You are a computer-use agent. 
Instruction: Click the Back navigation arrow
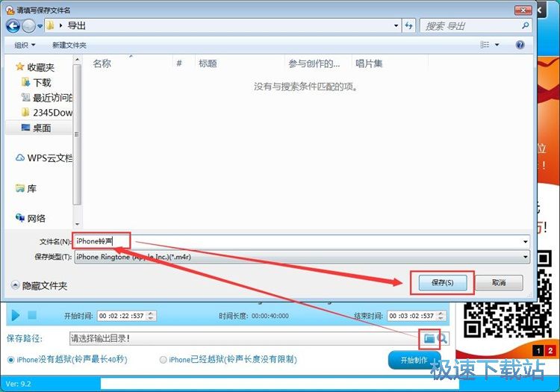pyautogui.click(x=13, y=26)
